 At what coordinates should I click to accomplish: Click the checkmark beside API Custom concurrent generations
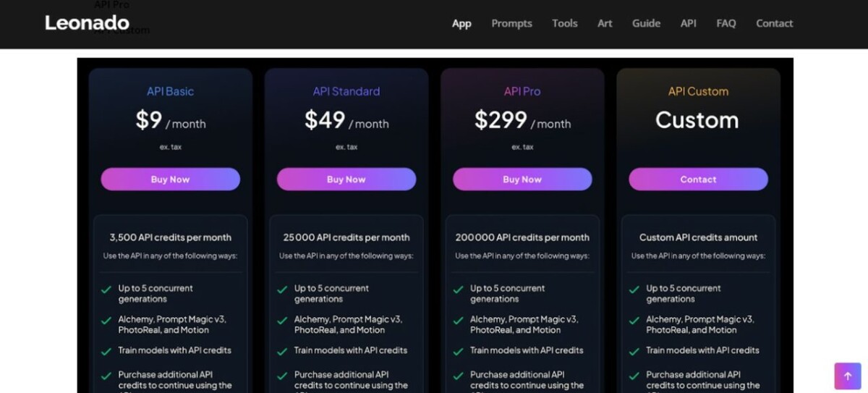634,290
